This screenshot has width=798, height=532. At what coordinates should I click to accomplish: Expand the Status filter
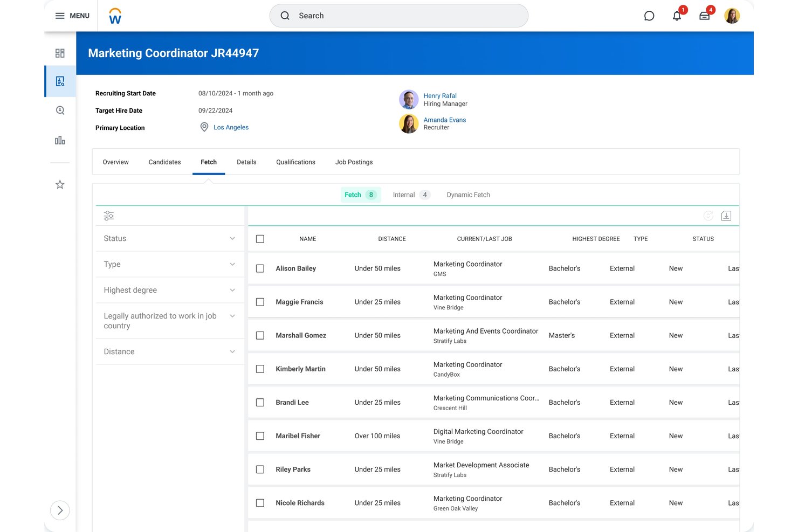tap(170, 238)
